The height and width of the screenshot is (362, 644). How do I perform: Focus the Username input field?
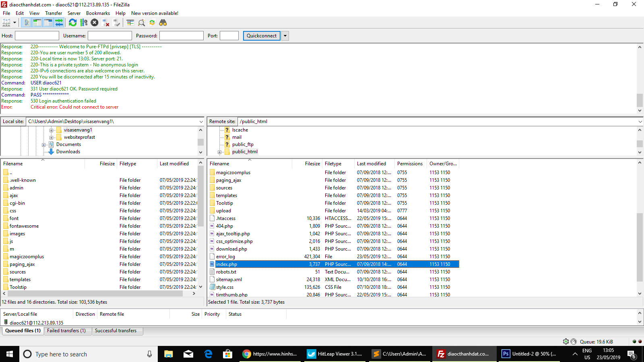click(x=110, y=36)
